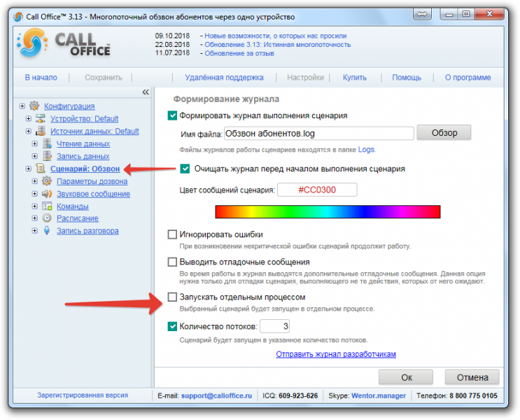Select Расписание tree item
This screenshot has width=520, height=420.
coord(77,218)
